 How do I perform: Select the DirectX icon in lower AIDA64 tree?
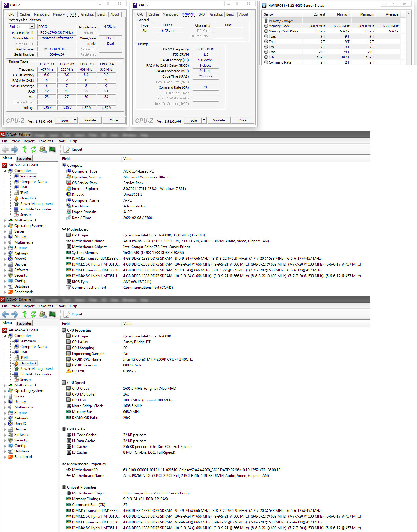10,424
